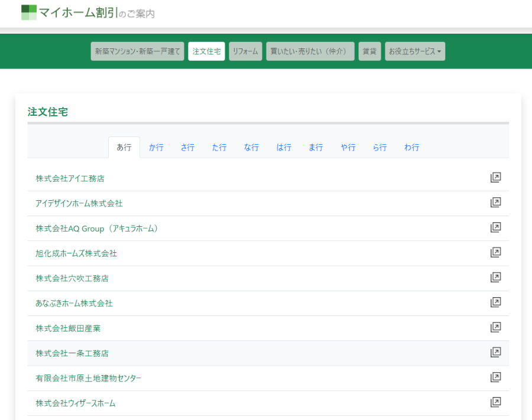The image size is (532, 420).
Task: Open external link icon for 株式会社AQ Group
Action: tap(495, 227)
